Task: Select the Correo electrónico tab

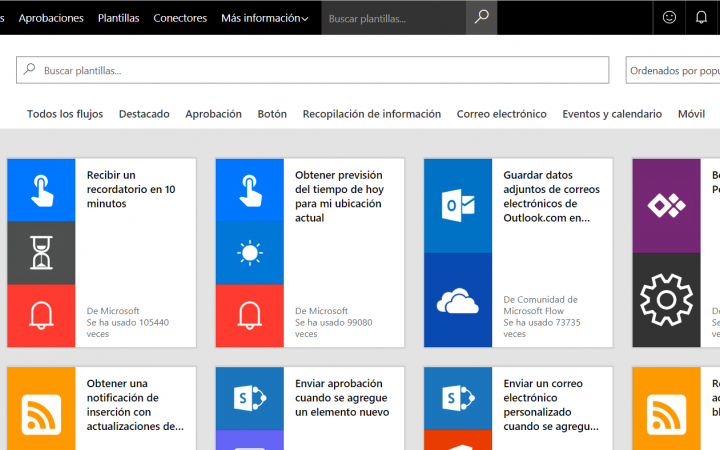Action: [x=501, y=114]
